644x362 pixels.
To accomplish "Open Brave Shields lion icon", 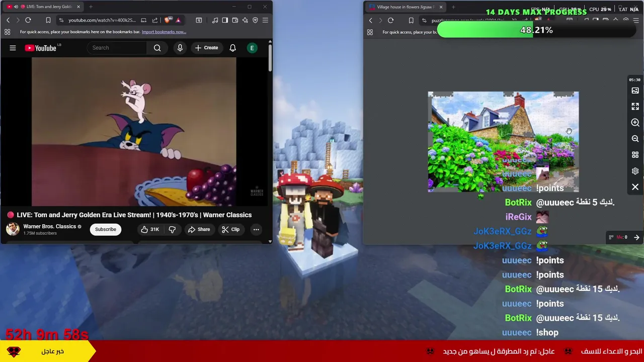I will pyautogui.click(x=168, y=20).
